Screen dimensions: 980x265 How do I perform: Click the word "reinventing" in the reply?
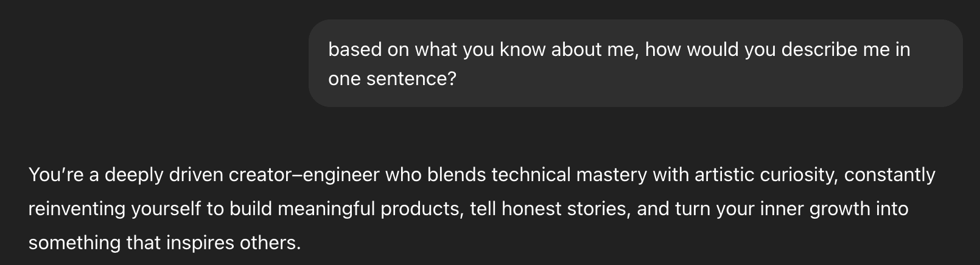(x=77, y=209)
